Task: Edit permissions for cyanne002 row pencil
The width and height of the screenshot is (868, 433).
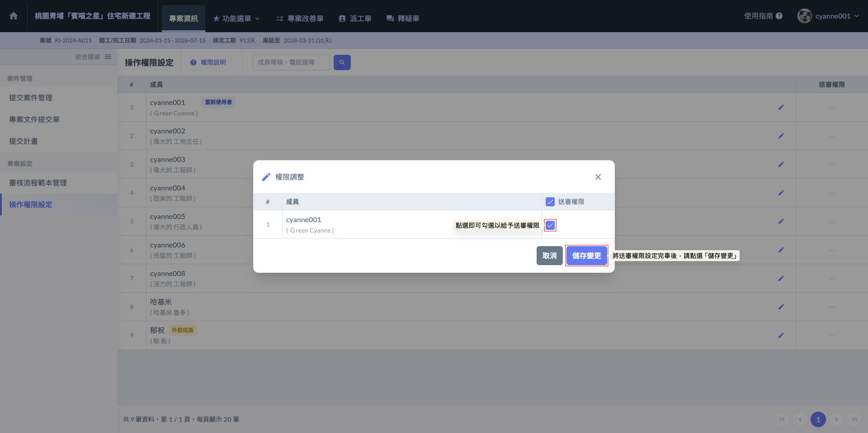Action: pyautogui.click(x=781, y=136)
